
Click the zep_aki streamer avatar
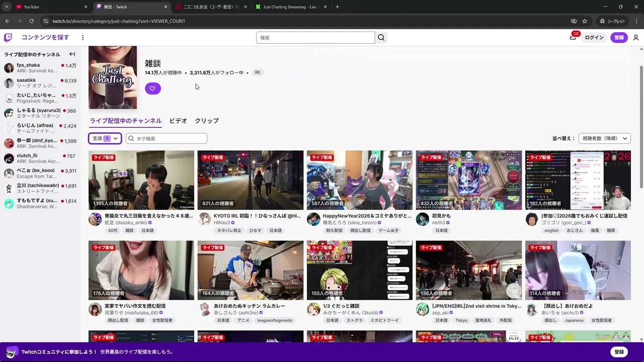(x=423, y=309)
